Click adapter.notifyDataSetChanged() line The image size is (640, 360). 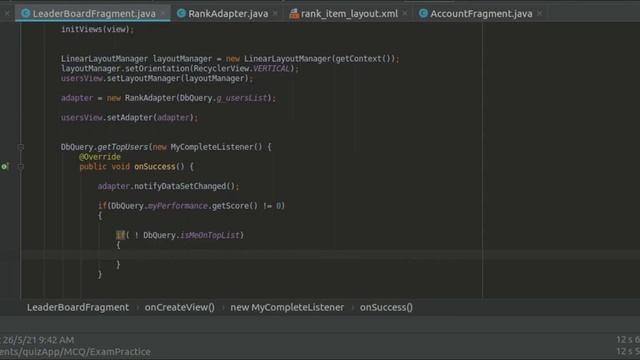[x=168, y=186]
